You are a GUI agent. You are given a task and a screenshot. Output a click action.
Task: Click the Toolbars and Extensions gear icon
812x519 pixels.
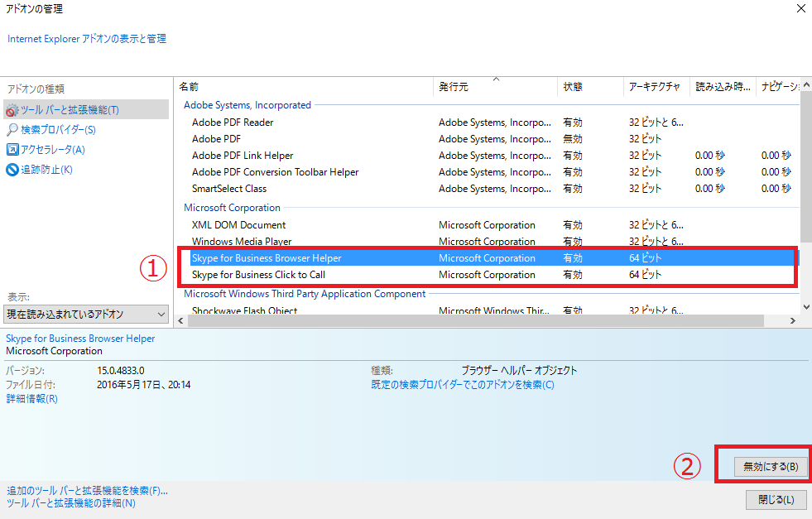point(12,110)
